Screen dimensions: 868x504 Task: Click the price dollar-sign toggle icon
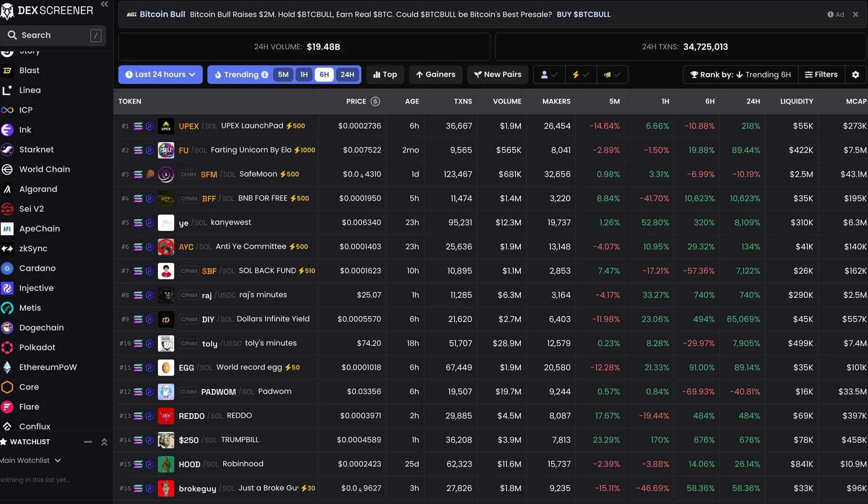click(375, 101)
